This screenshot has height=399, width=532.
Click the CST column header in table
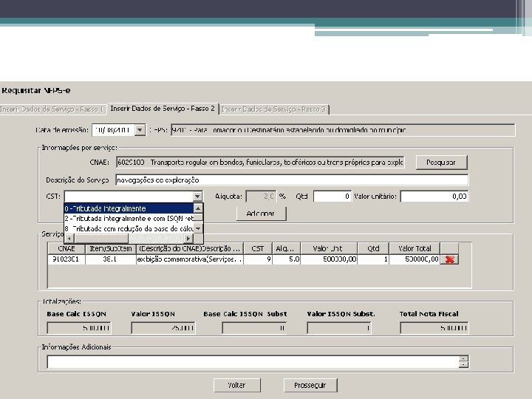tap(258, 249)
